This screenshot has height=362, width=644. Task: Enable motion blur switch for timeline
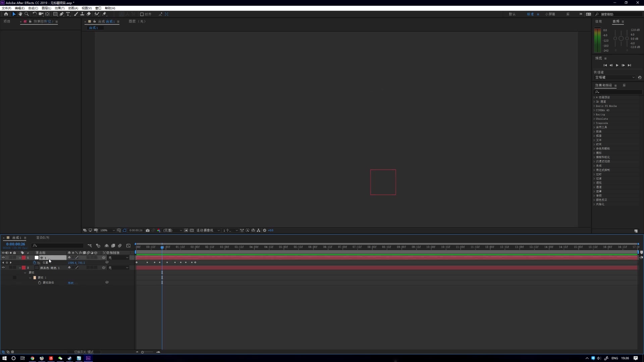(x=120, y=246)
